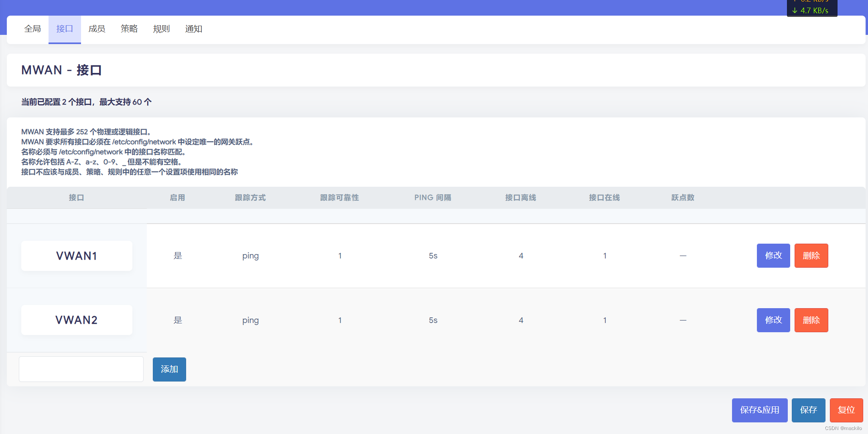
Task: Click 修改 button for VWAN1
Action: (x=773, y=256)
